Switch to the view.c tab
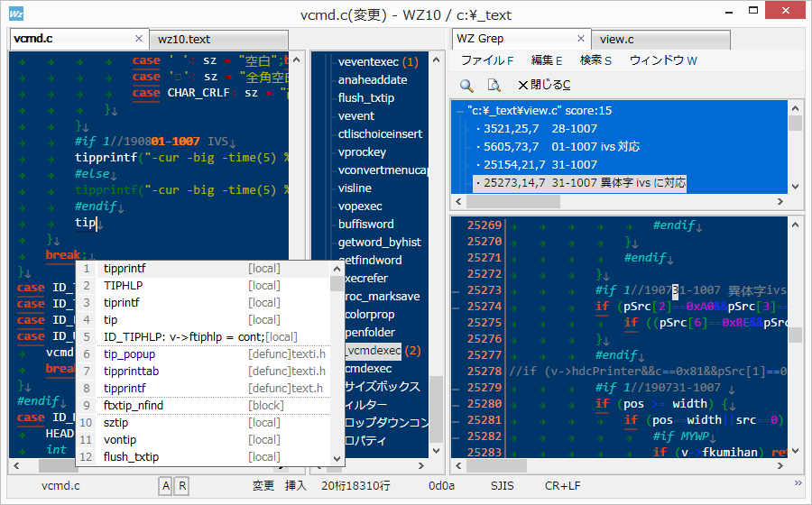 point(660,40)
